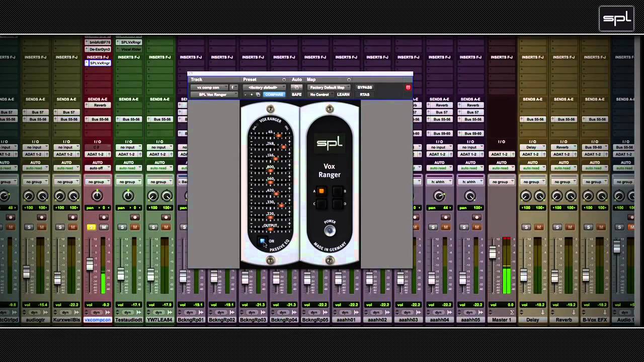
Task: Toggle the Vox Ranger ON switch
Action: click(262, 241)
